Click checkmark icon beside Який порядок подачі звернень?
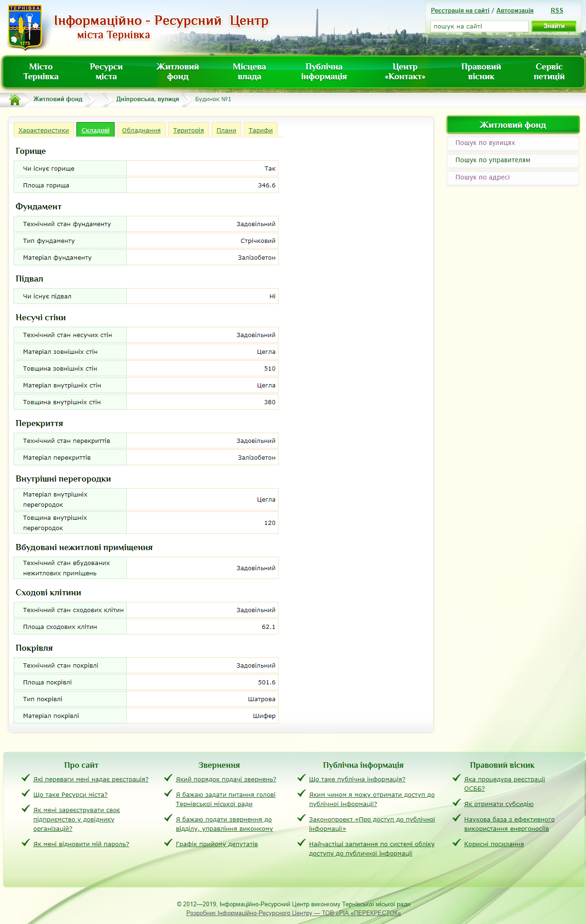The height and width of the screenshot is (924, 586). [168, 778]
